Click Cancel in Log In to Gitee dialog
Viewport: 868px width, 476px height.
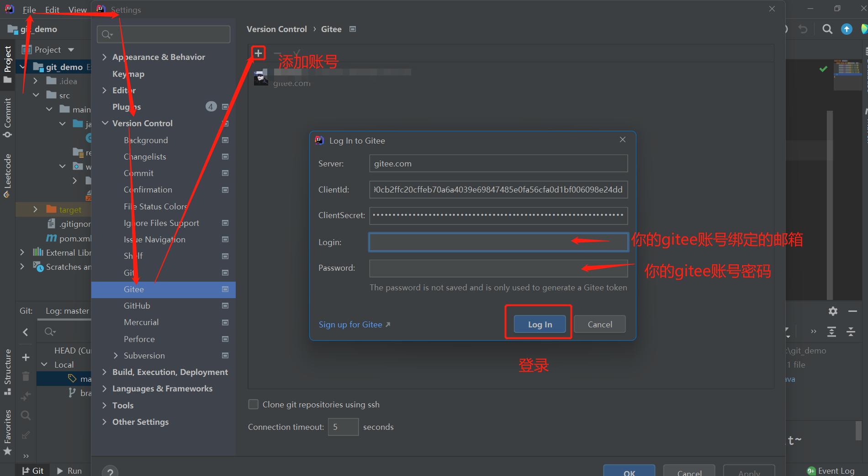coord(599,324)
